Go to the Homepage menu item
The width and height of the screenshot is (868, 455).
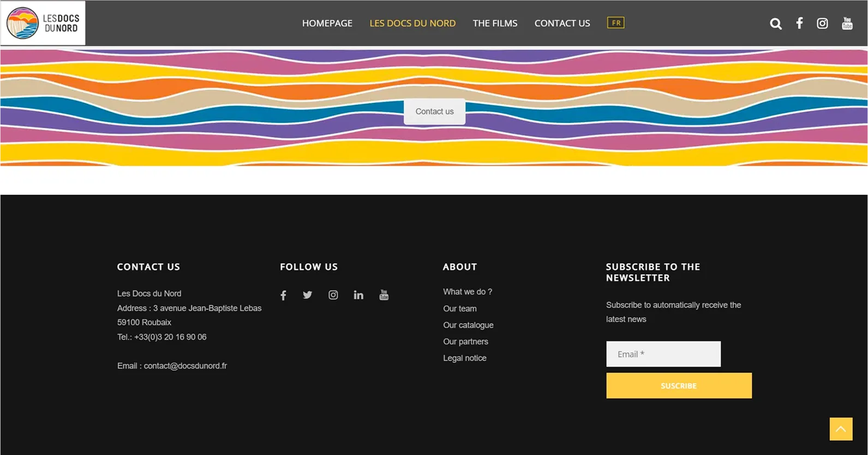click(x=327, y=23)
